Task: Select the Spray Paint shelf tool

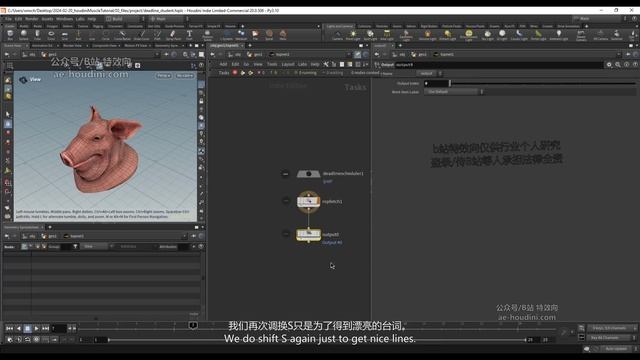Action: [x=173, y=35]
